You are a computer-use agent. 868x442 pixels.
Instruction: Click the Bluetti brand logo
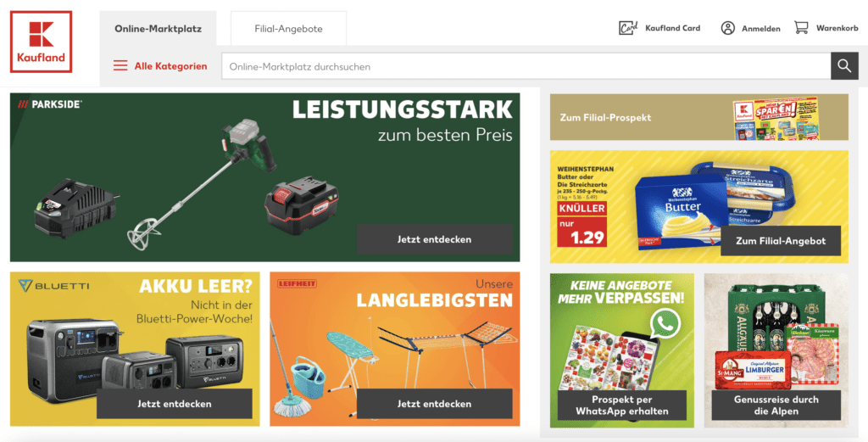click(53, 286)
